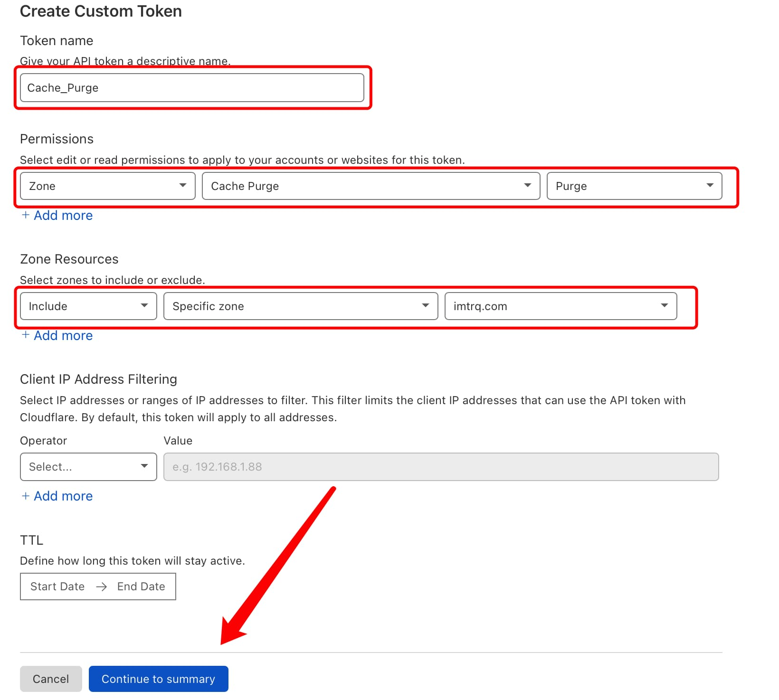Click the Token name input field
779x700 pixels.
coord(191,88)
